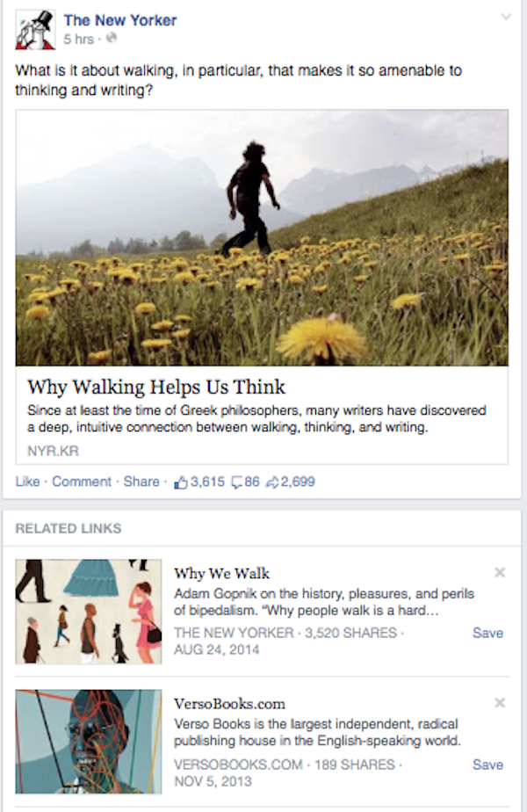Viewport: 527px width, 812px height.
Task: Click the public globe privacy icon
Action: tap(112, 39)
